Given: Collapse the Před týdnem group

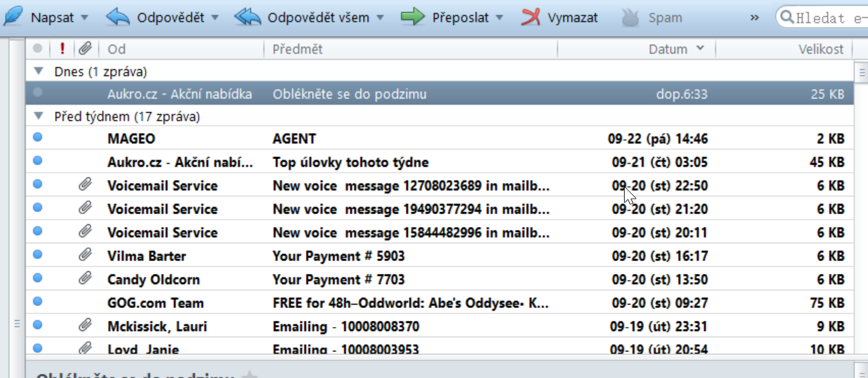Looking at the screenshot, I should point(39,116).
